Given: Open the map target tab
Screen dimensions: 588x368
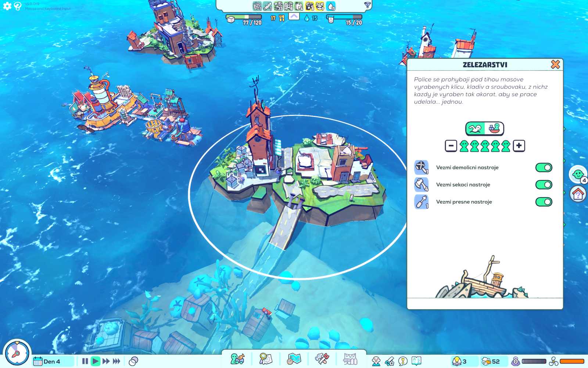Looking at the screenshot, I should click(x=294, y=359).
